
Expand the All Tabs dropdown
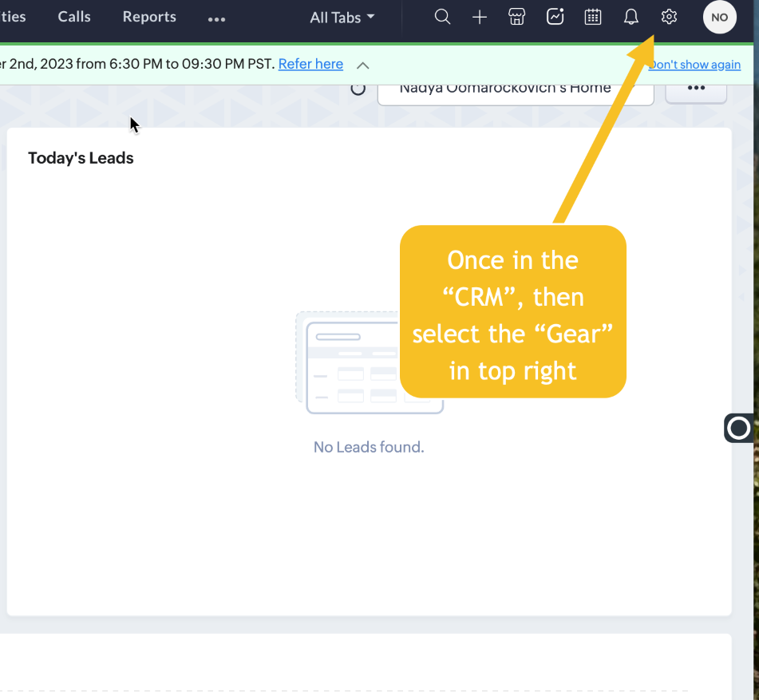(342, 17)
